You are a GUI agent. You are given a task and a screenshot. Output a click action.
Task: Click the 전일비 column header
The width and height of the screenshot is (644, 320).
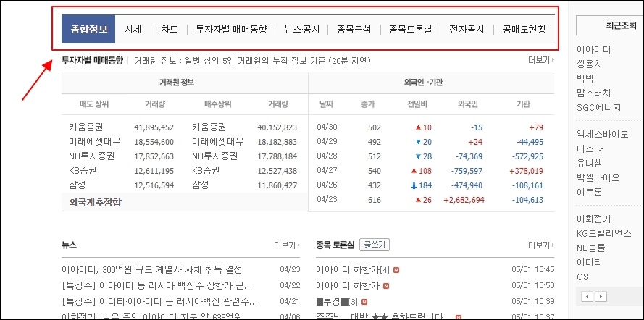coord(417,104)
